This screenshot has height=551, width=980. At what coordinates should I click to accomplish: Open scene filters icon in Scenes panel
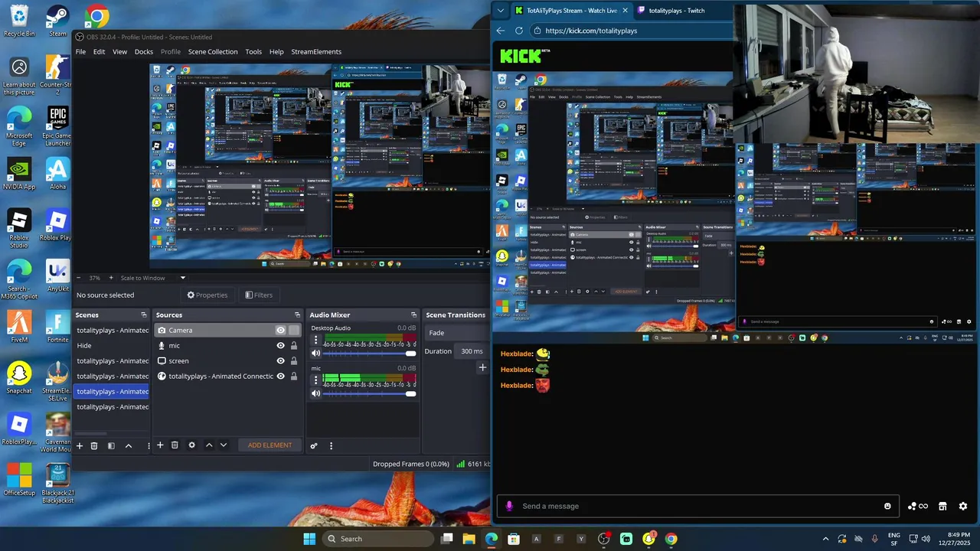(x=111, y=445)
